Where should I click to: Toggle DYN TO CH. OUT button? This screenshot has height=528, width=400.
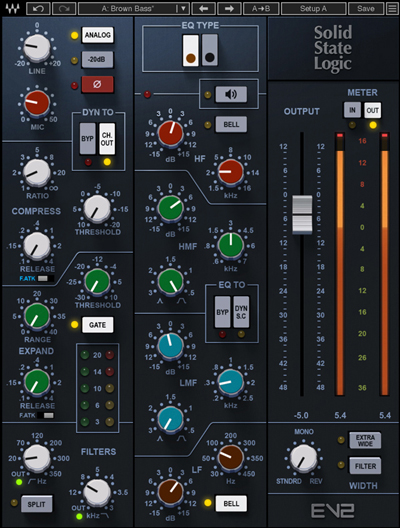pyautogui.click(x=107, y=139)
